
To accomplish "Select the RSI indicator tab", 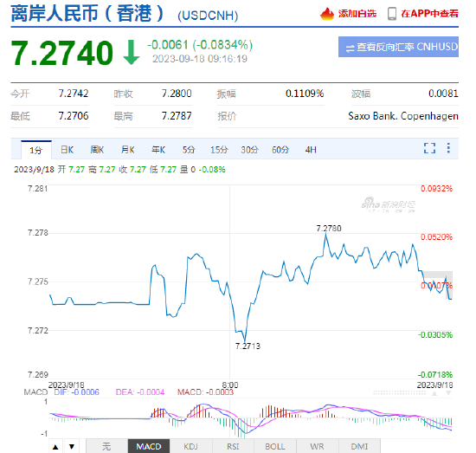I will click(233, 446).
